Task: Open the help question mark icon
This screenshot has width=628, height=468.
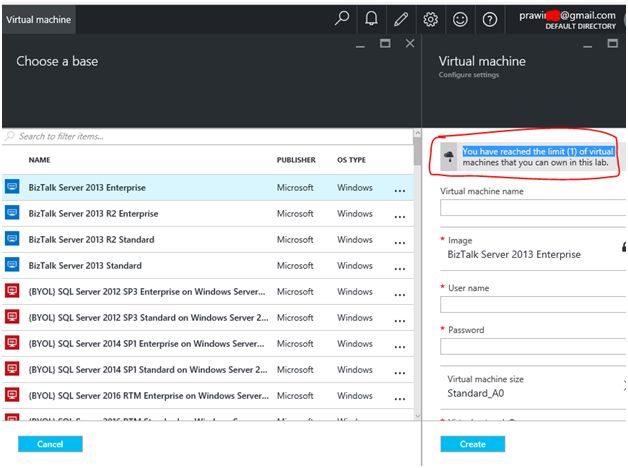Action: pyautogui.click(x=490, y=19)
